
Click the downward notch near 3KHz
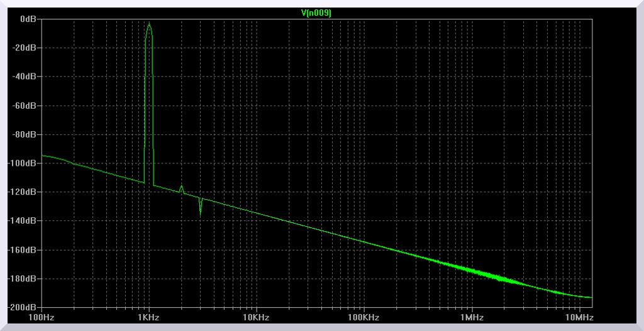point(200,214)
